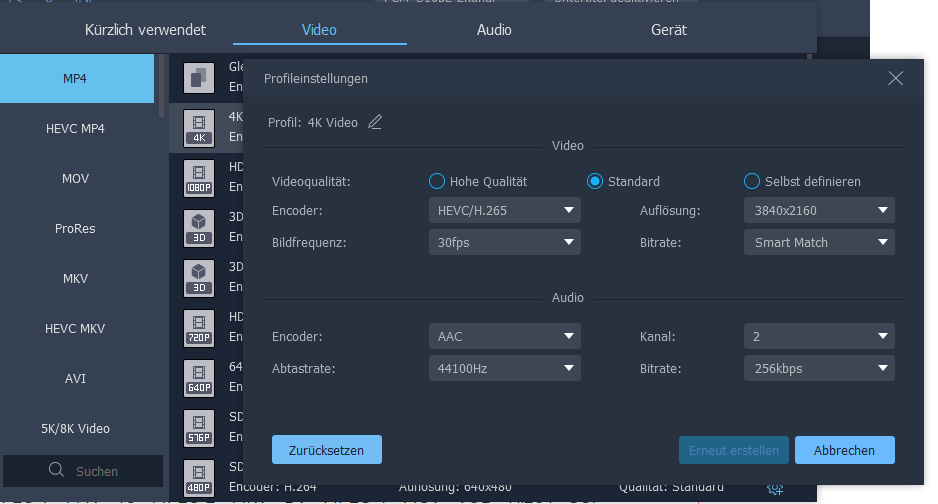Click the Zurücksetzen button

point(326,450)
